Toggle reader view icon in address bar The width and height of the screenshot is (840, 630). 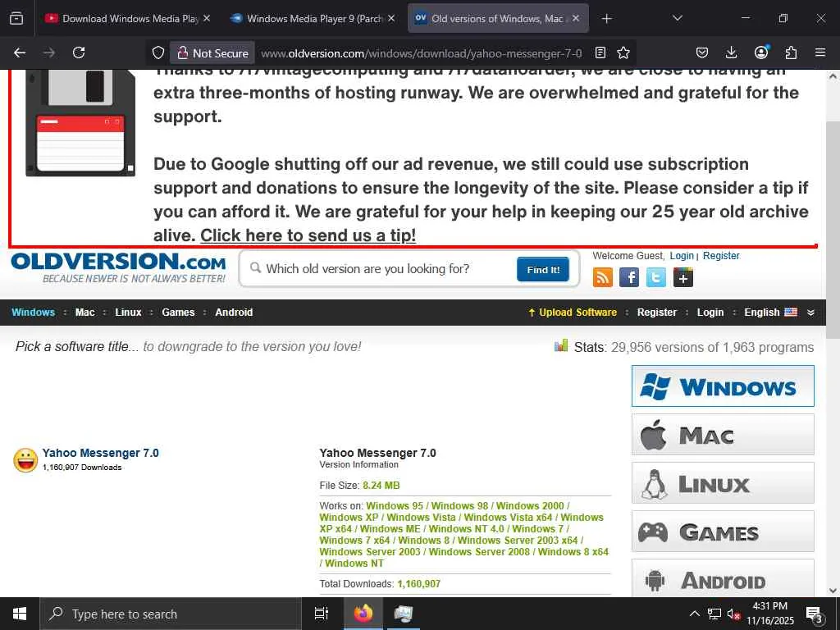[600, 53]
